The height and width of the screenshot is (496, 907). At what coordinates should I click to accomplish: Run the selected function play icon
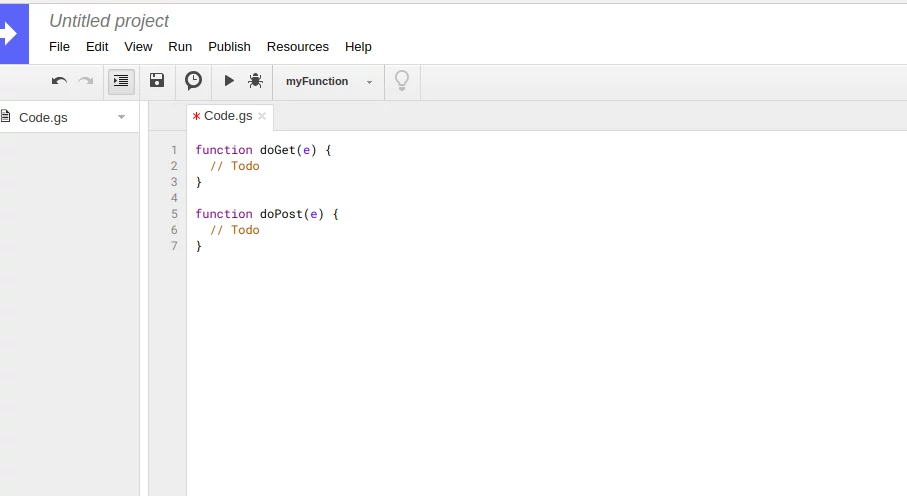tap(229, 81)
